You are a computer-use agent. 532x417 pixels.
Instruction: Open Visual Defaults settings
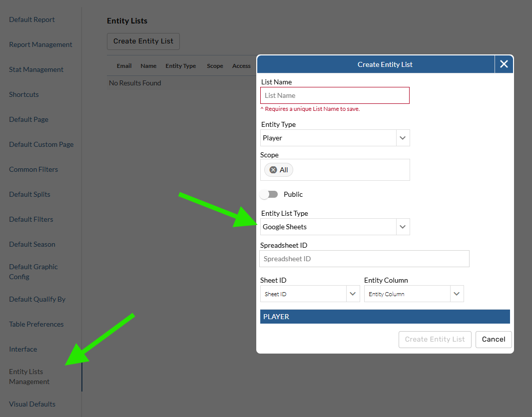[32, 404]
